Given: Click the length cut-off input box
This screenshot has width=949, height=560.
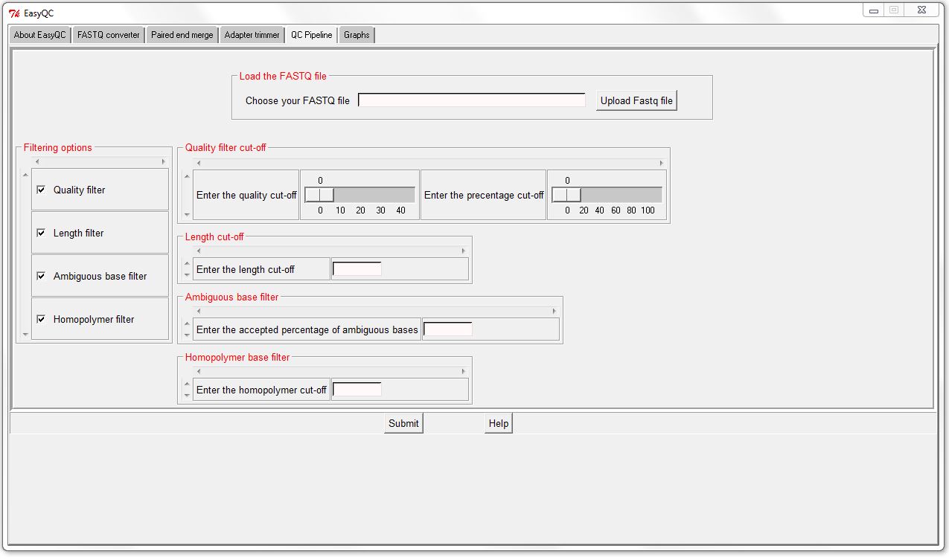Looking at the screenshot, I should (x=357, y=269).
